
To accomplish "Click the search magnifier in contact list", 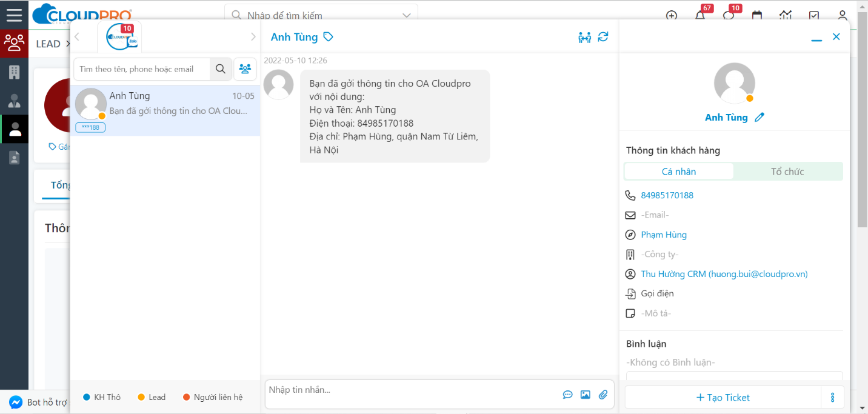I will (x=221, y=69).
